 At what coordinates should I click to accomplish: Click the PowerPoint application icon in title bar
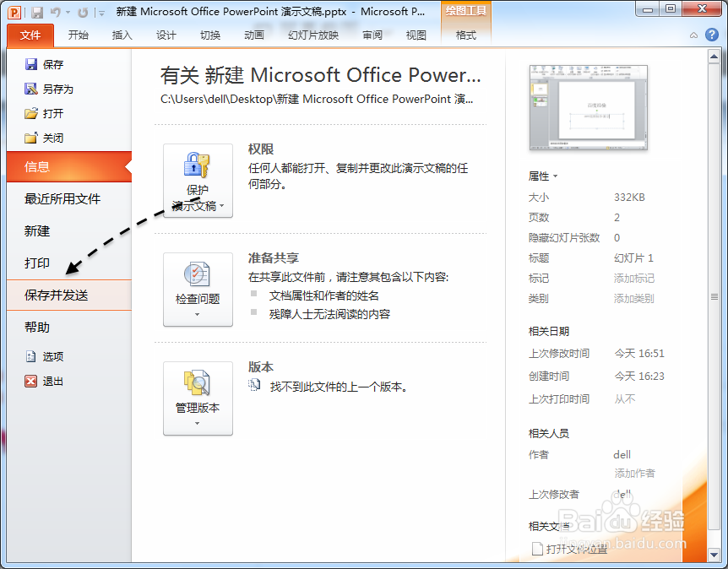point(14,12)
